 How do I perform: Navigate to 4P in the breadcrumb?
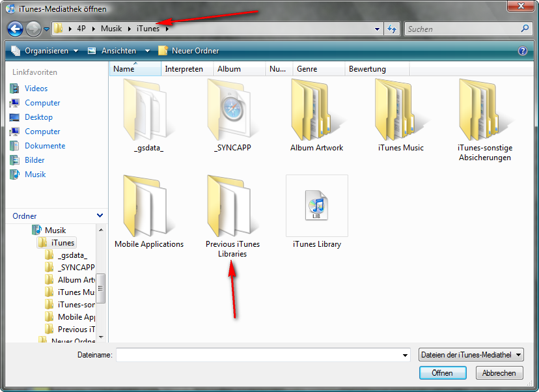tap(81, 29)
